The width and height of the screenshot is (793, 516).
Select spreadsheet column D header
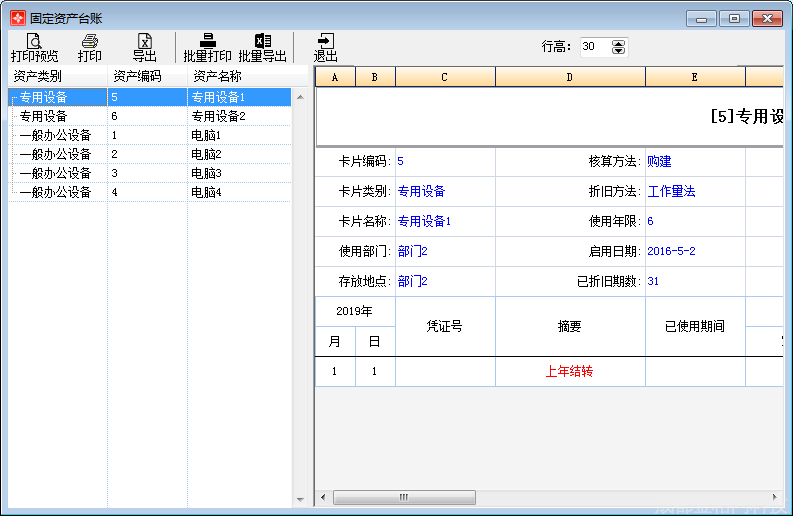coord(570,77)
